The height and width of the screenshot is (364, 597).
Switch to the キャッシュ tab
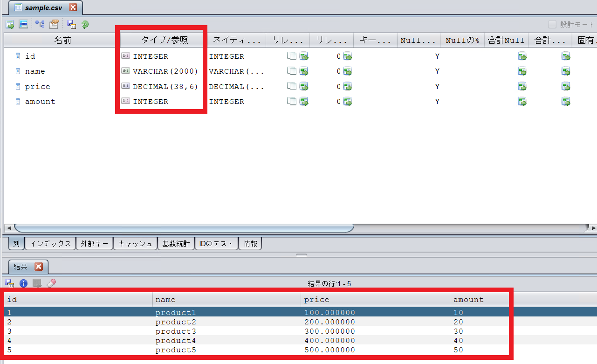point(135,243)
